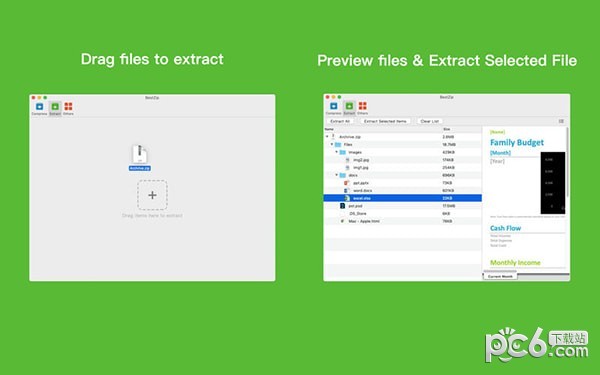Open the Others icon in the right window
The image size is (600, 375).
(x=362, y=106)
